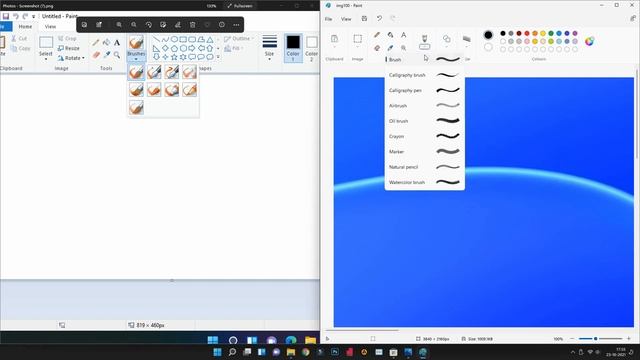The height and width of the screenshot is (360, 640).
Task: Click the Brushes tool icon in new Paint
Action: [424, 38]
